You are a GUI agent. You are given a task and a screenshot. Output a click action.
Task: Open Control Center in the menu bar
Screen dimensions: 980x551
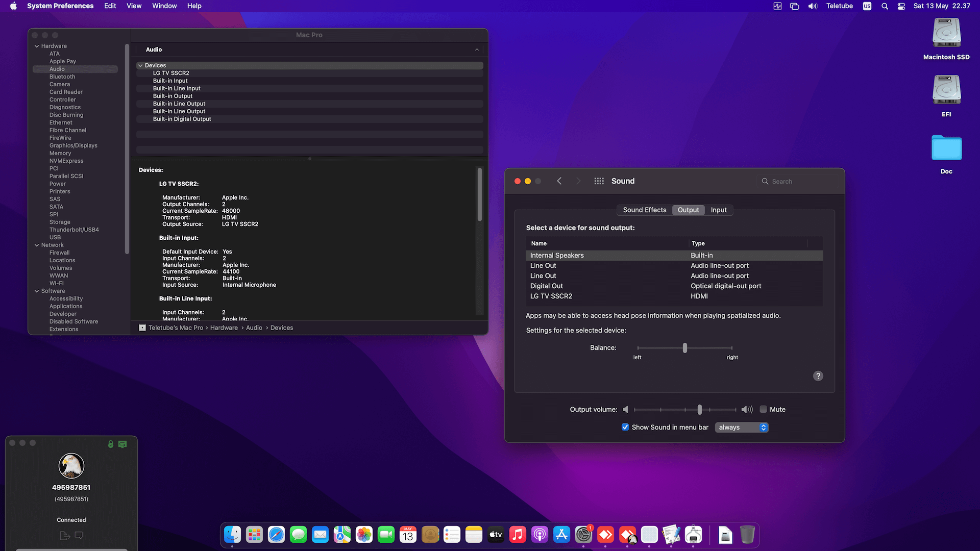pyautogui.click(x=901, y=6)
